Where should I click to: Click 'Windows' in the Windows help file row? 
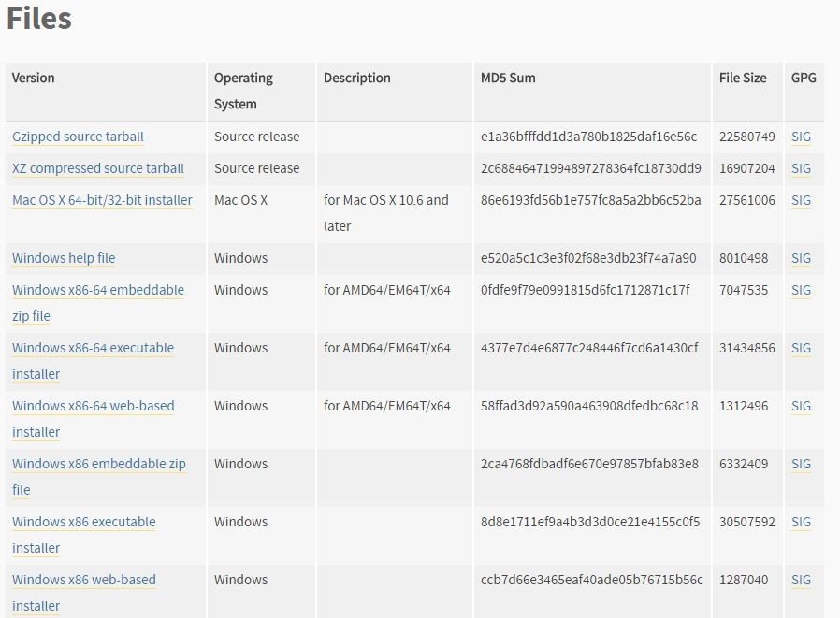(x=240, y=258)
